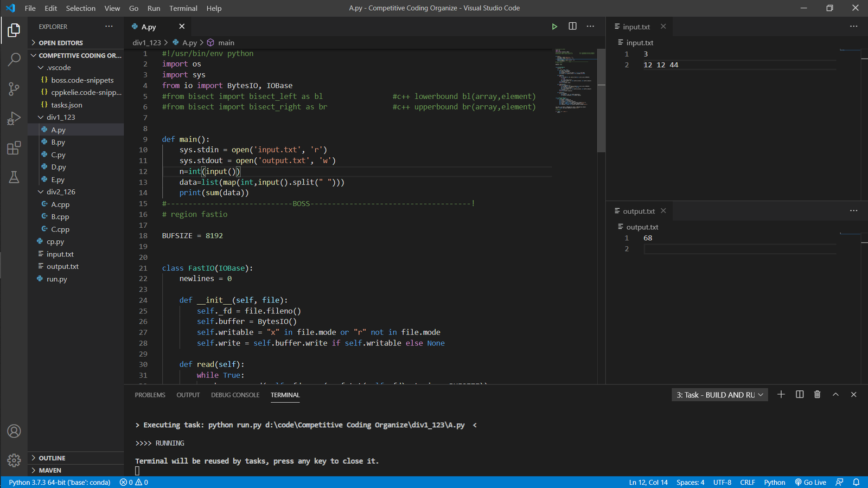Open Manage settings via the gear icon
The image size is (868, 488).
(x=14, y=460)
